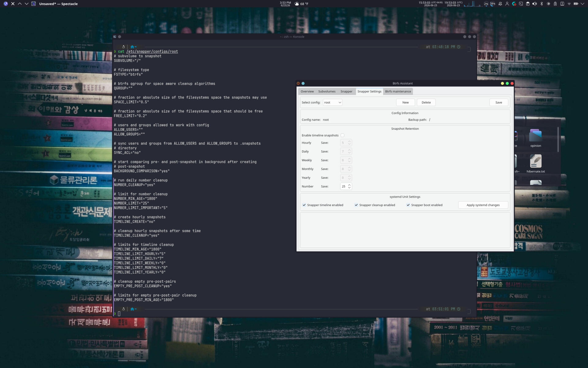588x368 pixels.
Task: Open the removable devices tray icon
Action: 555,4
